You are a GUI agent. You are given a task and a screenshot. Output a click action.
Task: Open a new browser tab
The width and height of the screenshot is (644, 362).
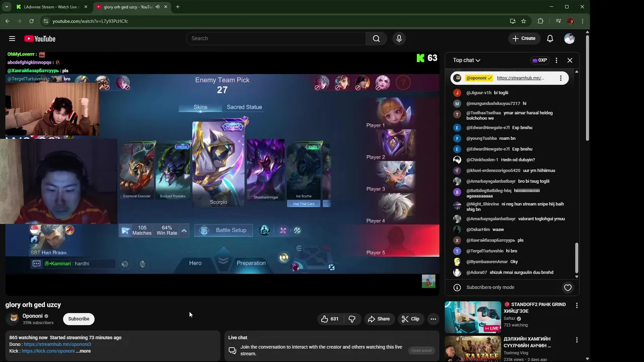click(178, 7)
